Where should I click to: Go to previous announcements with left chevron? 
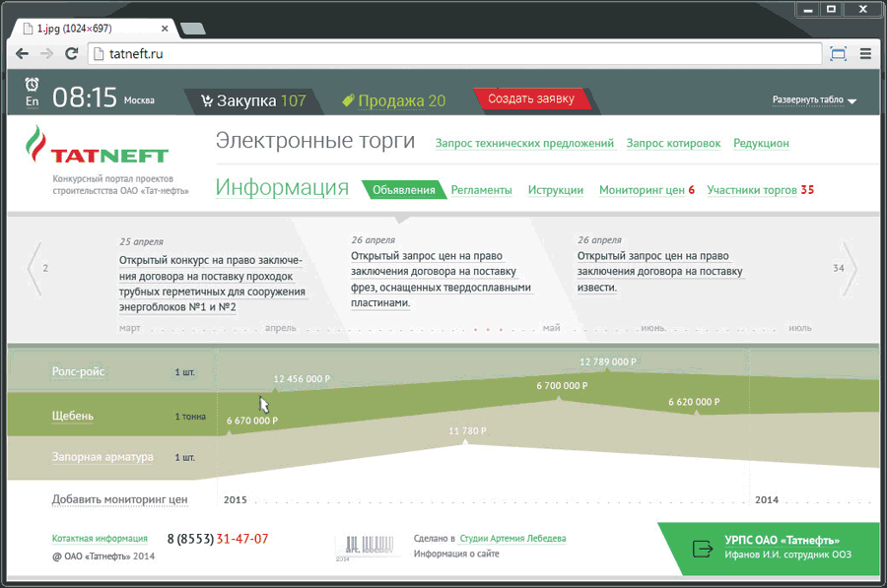pos(35,268)
